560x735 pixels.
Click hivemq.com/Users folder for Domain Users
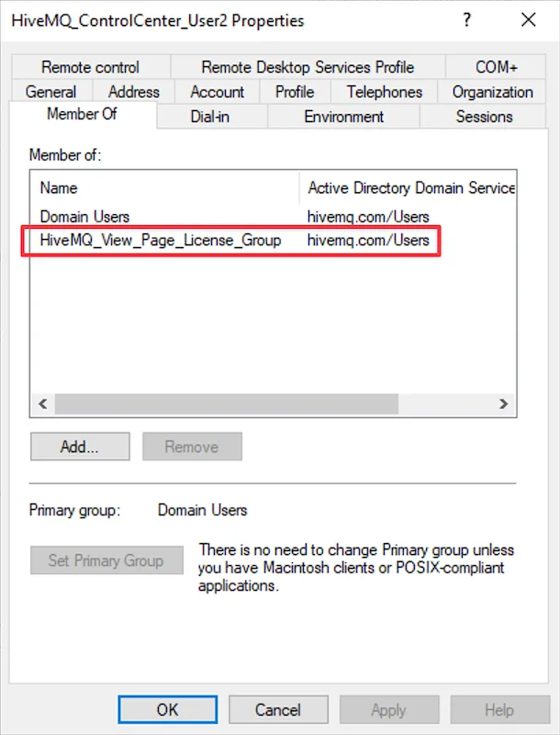coord(368,217)
